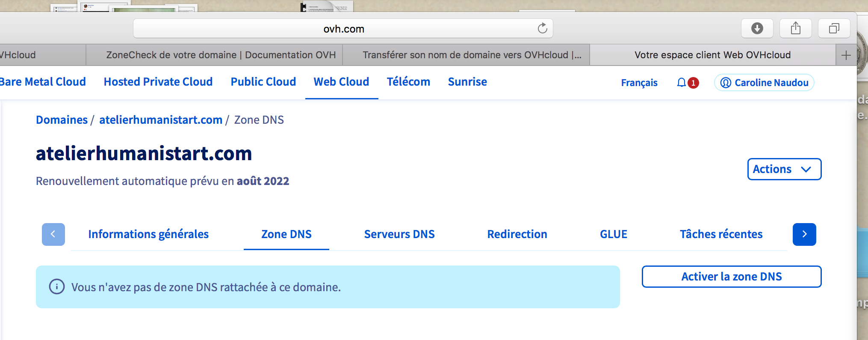Open the Redirection tab

517,234
